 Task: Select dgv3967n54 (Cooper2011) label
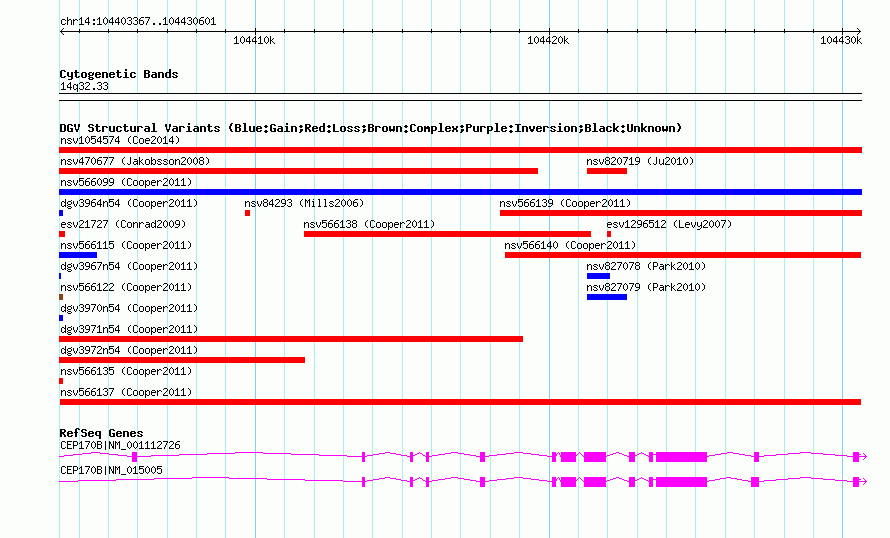pos(129,266)
